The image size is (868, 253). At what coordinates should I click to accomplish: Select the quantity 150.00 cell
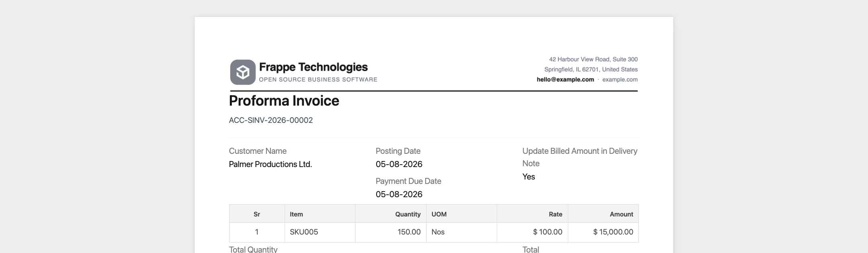pyautogui.click(x=391, y=232)
